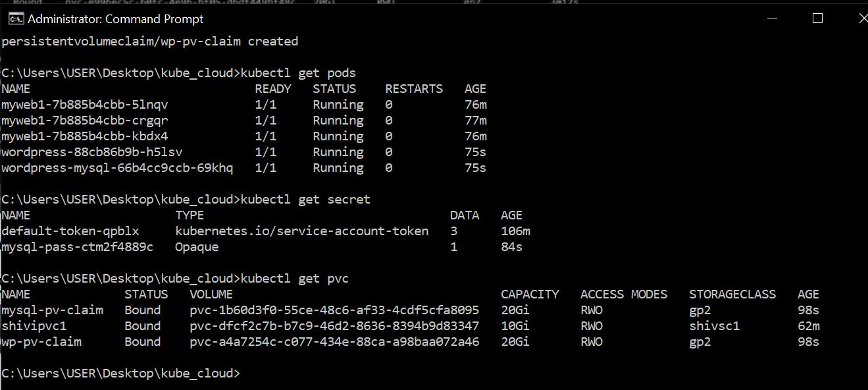The width and height of the screenshot is (868, 390).
Task: Click the STORAGECLASS column header
Action: 732,294
